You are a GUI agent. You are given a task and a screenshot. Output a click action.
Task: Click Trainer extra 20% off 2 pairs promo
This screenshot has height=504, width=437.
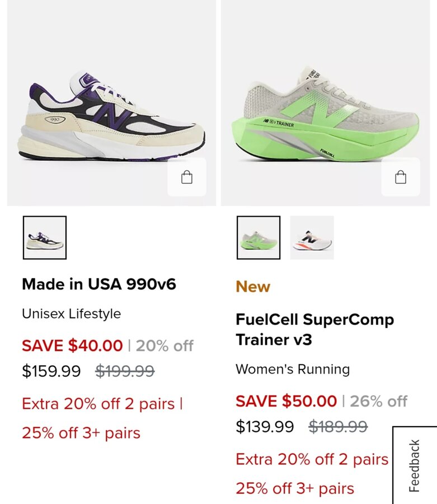pyautogui.click(x=312, y=459)
